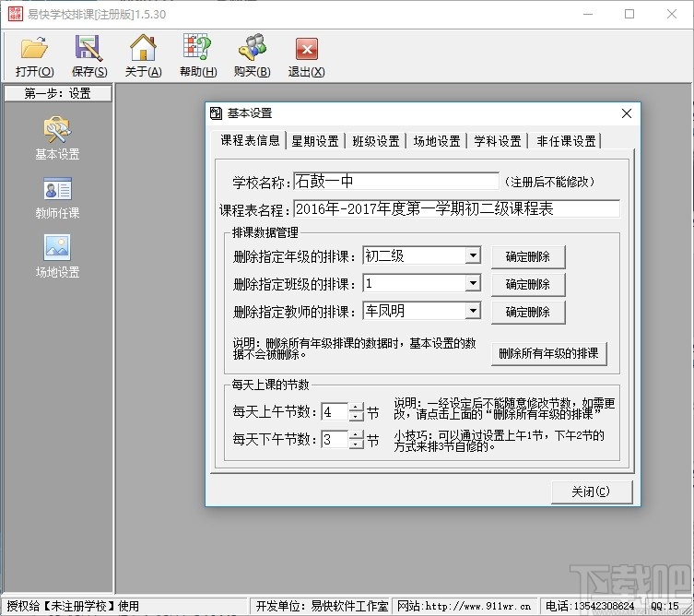This screenshot has height=616, width=694.
Task: Open 教师任课 sidebar icon
Action: [57, 198]
